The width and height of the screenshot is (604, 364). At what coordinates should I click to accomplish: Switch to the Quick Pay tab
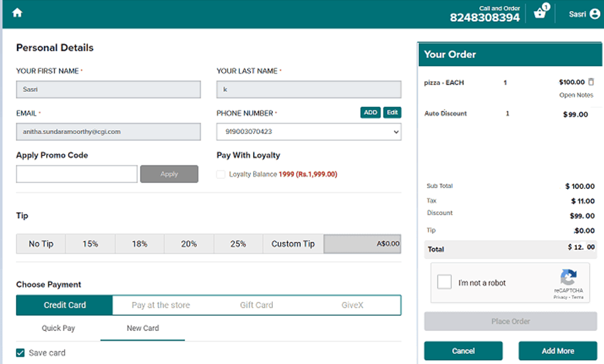[x=58, y=328]
